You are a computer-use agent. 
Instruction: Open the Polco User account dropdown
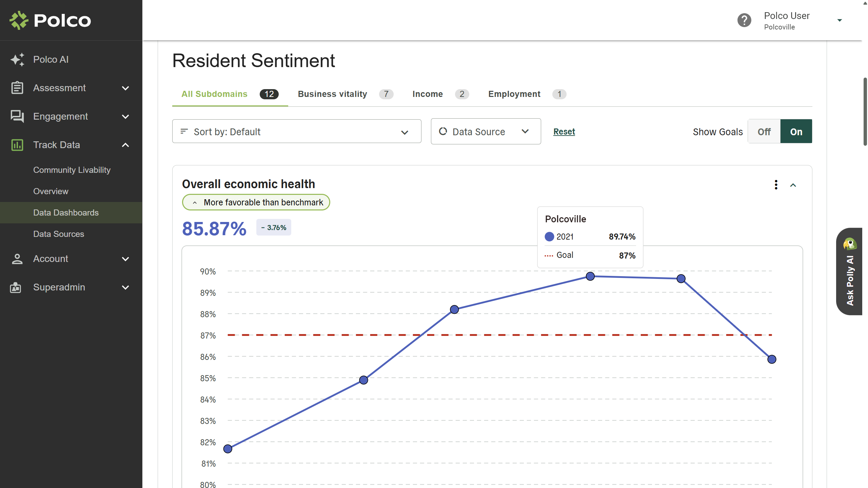(x=839, y=20)
